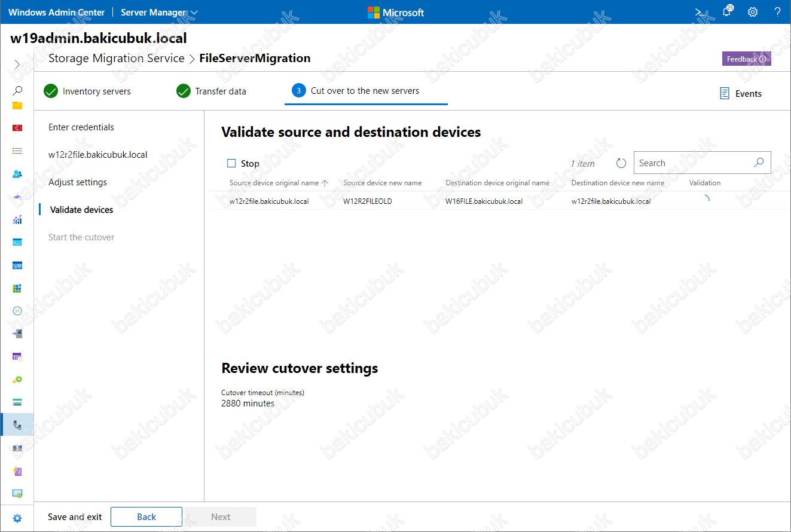Open the System Insights icon
Screen dimensions: 791x532
(17, 471)
